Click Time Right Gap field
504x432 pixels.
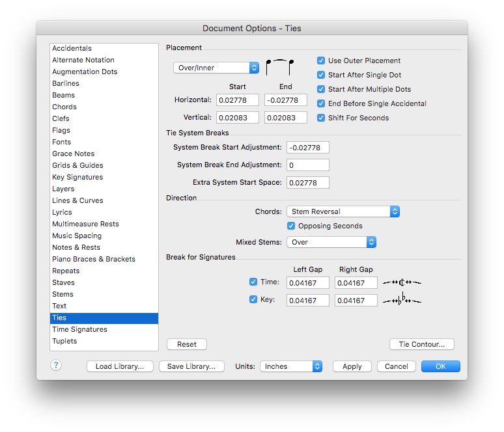356,283
